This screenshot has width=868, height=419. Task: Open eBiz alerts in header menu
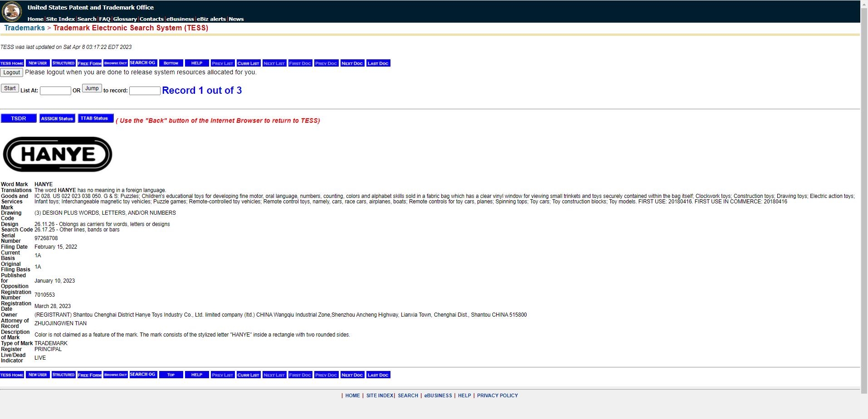click(211, 19)
